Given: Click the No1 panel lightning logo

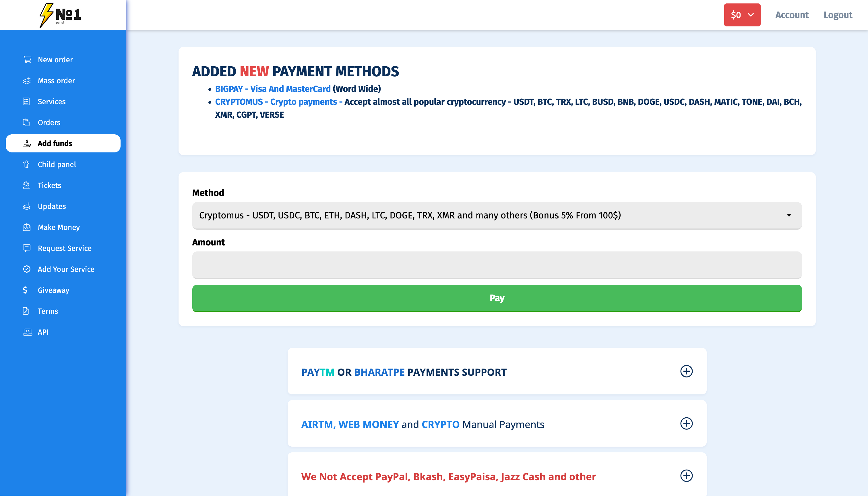Looking at the screenshot, I should tap(60, 15).
